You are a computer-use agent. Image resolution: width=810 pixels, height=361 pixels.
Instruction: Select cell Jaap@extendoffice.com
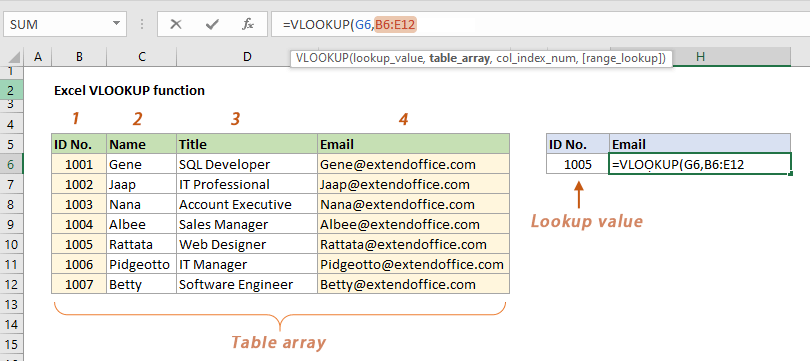point(413,184)
